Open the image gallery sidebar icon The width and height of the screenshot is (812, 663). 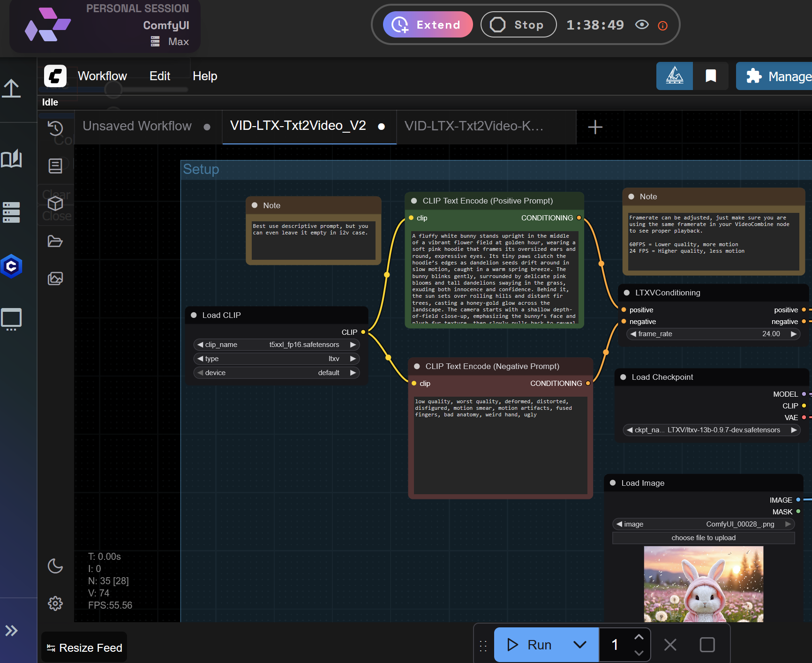(x=55, y=278)
